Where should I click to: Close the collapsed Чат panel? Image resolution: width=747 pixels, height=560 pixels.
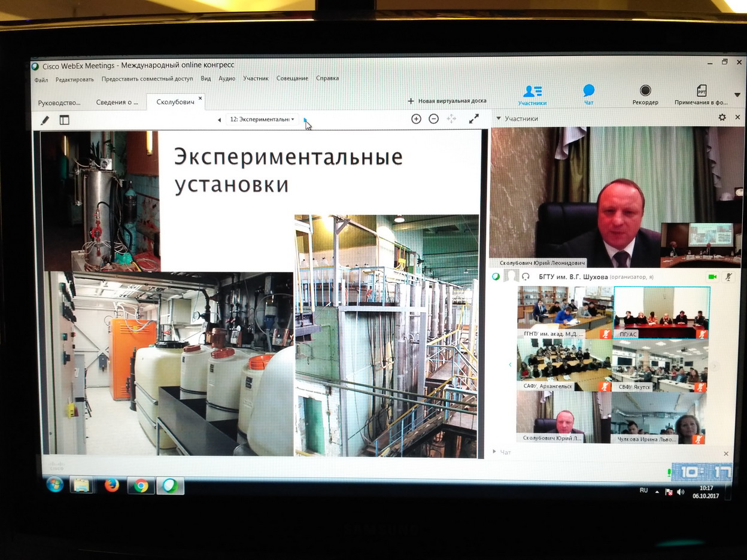click(x=726, y=454)
